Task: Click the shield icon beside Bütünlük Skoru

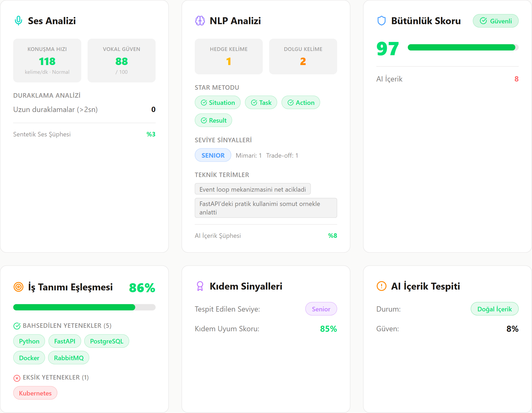Action: point(381,21)
